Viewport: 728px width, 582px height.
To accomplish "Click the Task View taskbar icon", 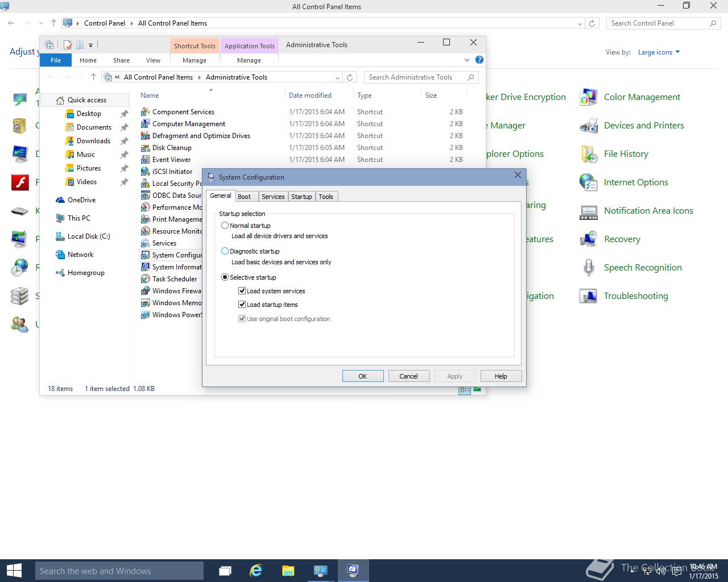I will [225, 571].
